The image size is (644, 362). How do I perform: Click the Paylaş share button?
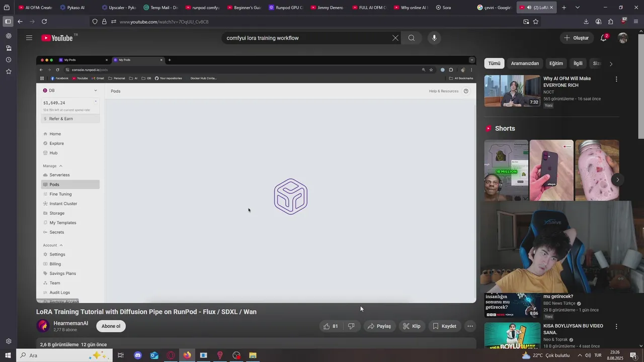(x=379, y=326)
